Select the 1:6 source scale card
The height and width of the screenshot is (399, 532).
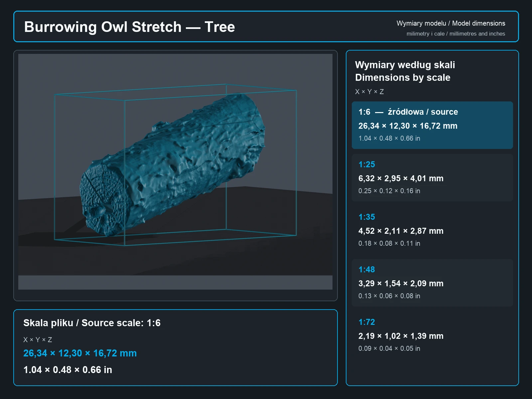click(x=432, y=125)
